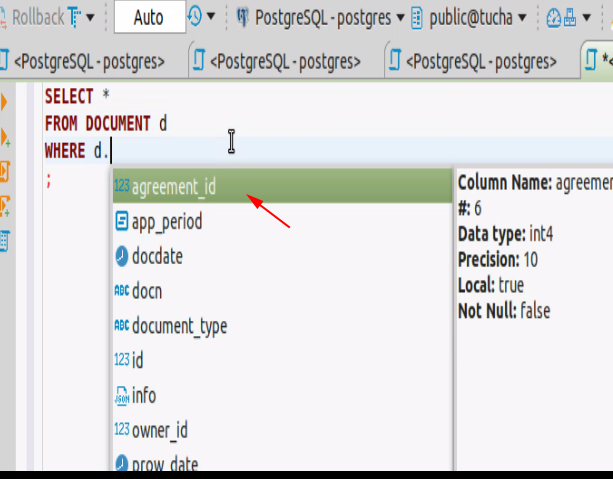Choose owner_id from the autocomplete list
613x479 pixels.
282,430
